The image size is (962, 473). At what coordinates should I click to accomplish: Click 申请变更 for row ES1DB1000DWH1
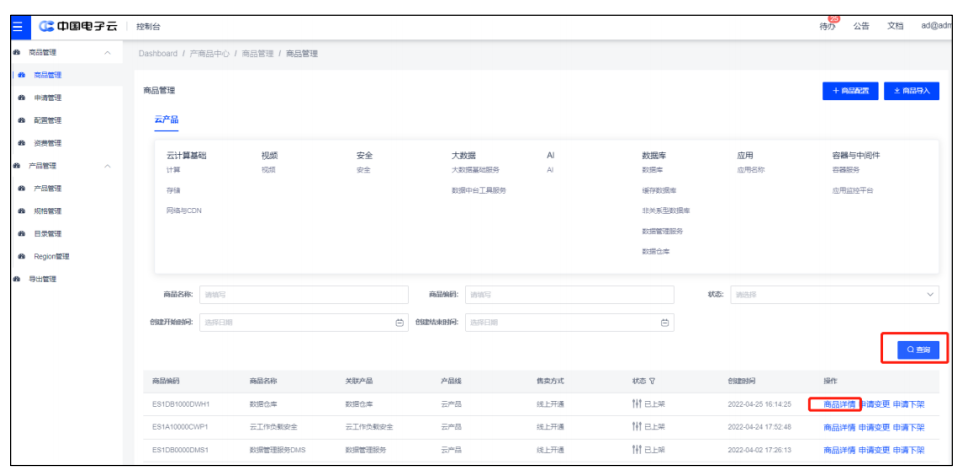click(874, 405)
